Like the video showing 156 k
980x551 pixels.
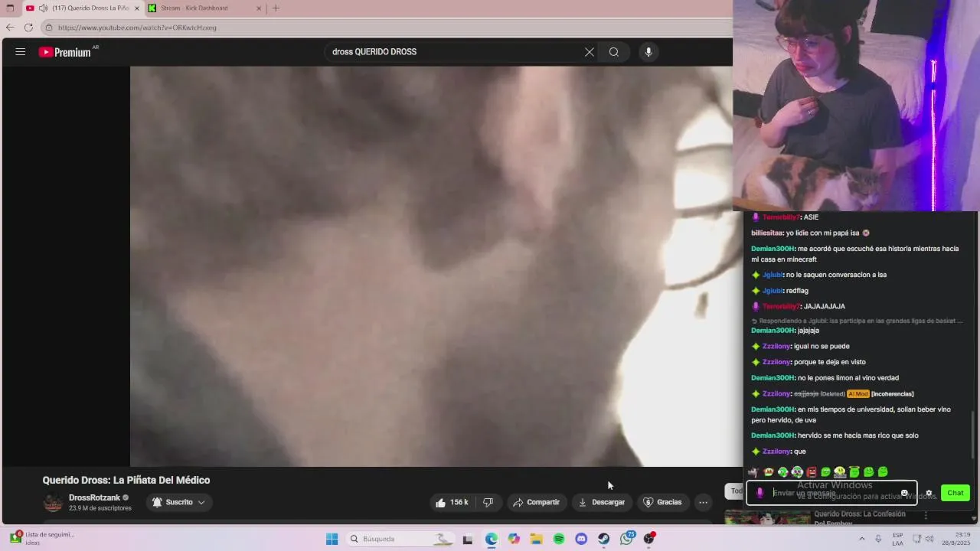pyautogui.click(x=452, y=502)
